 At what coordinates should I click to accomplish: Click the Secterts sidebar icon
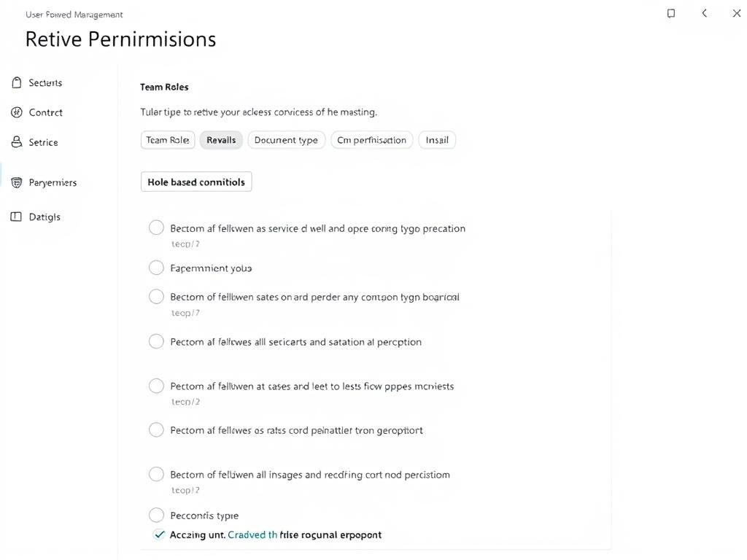click(17, 83)
